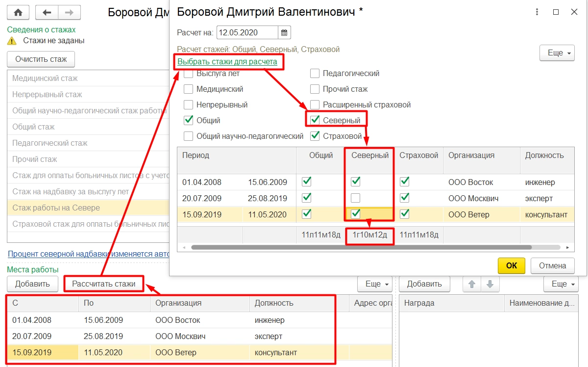Open the dialog's Еще dropdown
The width and height of the screenshot is (588, 367).
557,53
